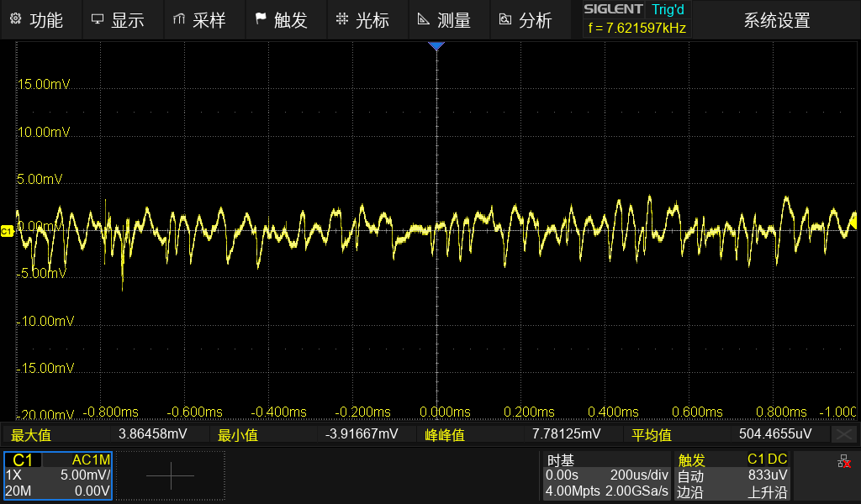This screenshot has width=861, height=504.
Task: Add a channel with the plus box
Action: [x=170, y=475]
